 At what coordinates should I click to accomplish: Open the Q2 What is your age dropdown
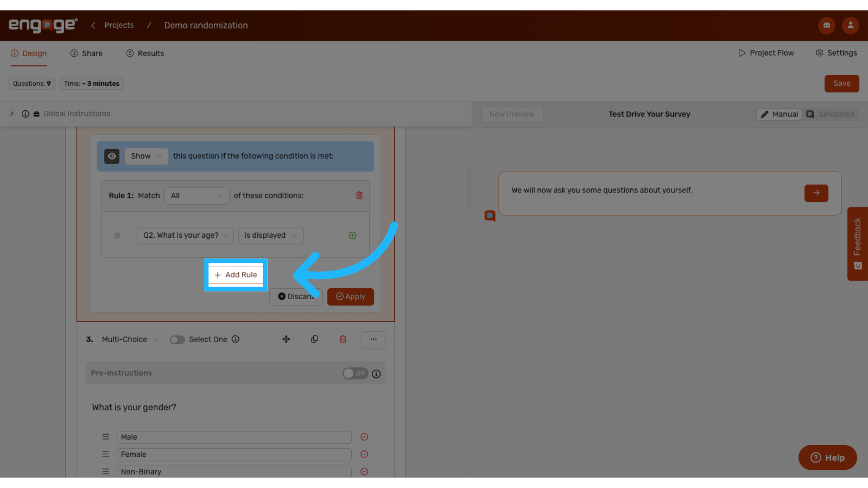click(x=185, y=235)
